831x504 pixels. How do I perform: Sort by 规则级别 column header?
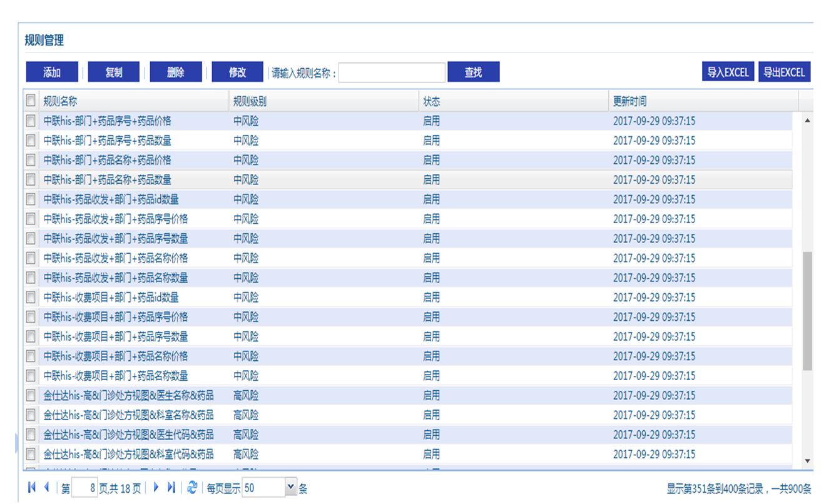(250, 101)
